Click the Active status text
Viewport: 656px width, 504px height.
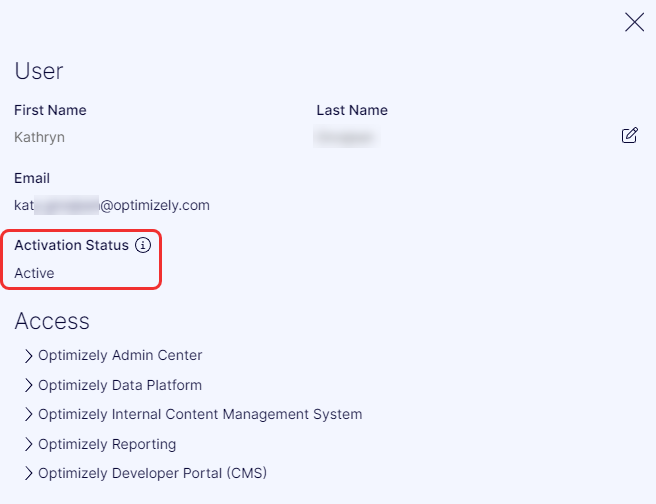tap(34, 273)
